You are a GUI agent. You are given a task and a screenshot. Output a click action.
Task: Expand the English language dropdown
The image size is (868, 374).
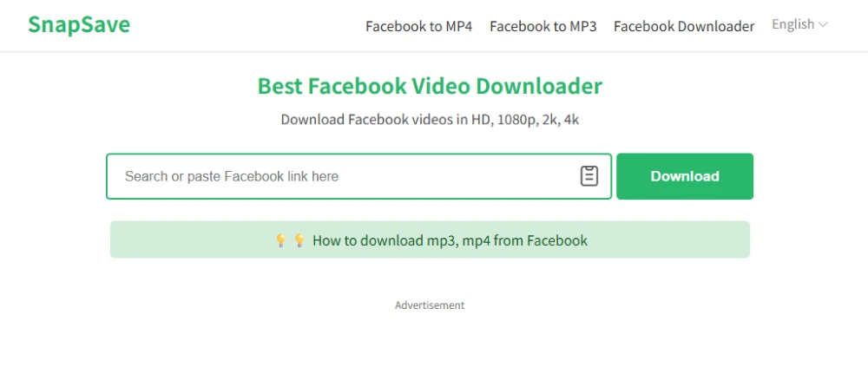[799, 24]
